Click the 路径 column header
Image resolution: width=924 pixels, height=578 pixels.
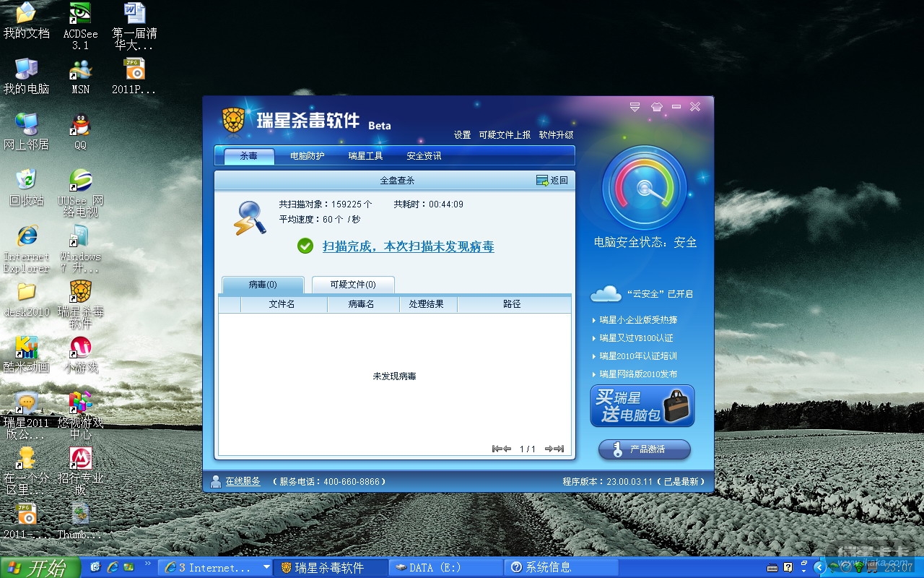click(x=513, y=304)
